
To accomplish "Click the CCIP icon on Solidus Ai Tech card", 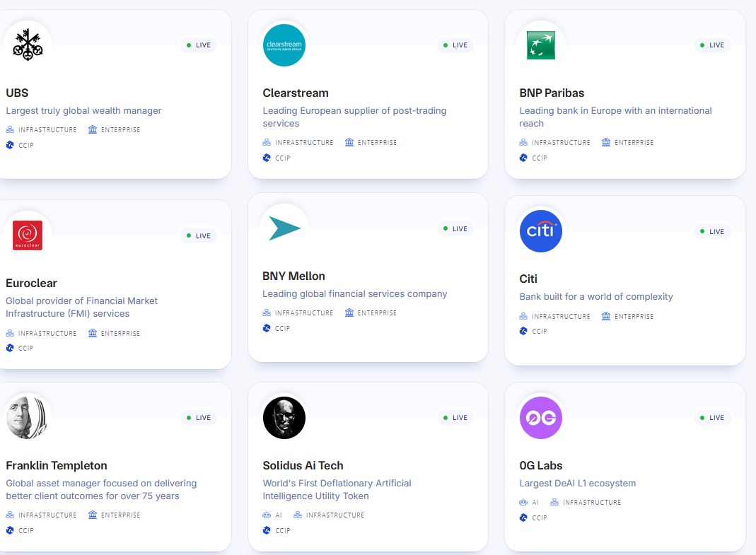I will (x=267, y=530).
